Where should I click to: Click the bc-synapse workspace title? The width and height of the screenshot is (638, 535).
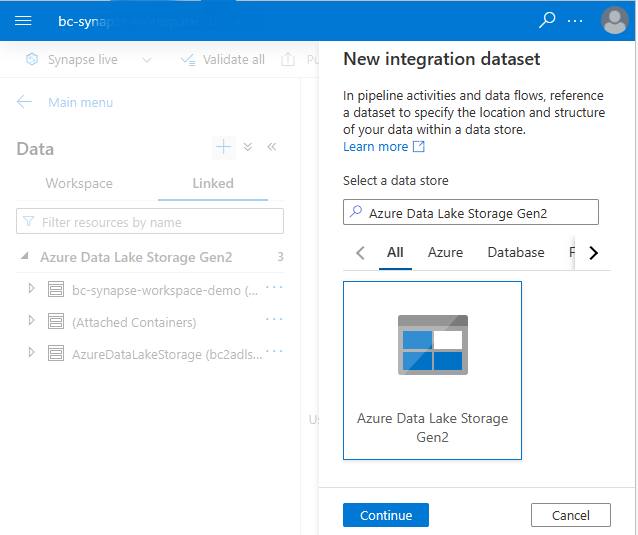click(148, 21)
